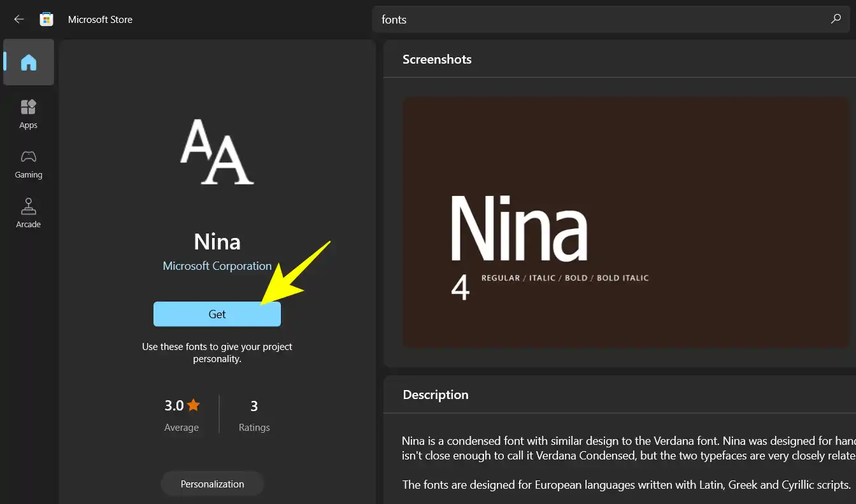Click the Screenshots section header

(x=437, y=59)
